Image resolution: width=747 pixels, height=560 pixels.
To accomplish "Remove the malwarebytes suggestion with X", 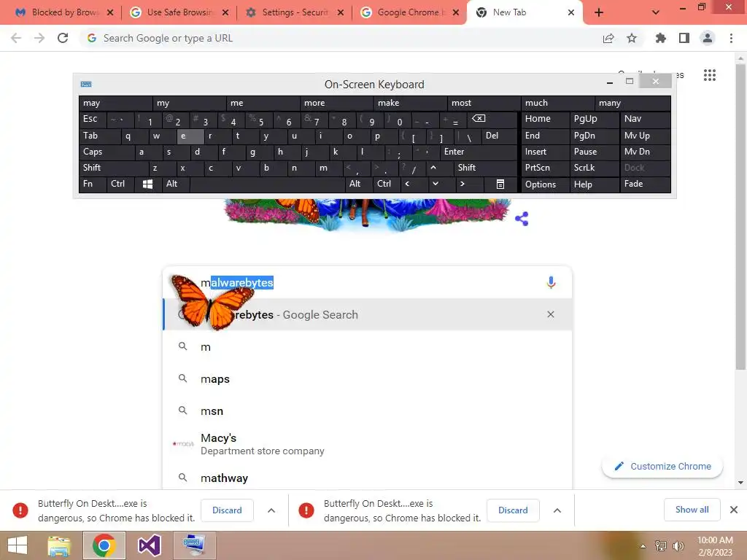I will [551, 314].
